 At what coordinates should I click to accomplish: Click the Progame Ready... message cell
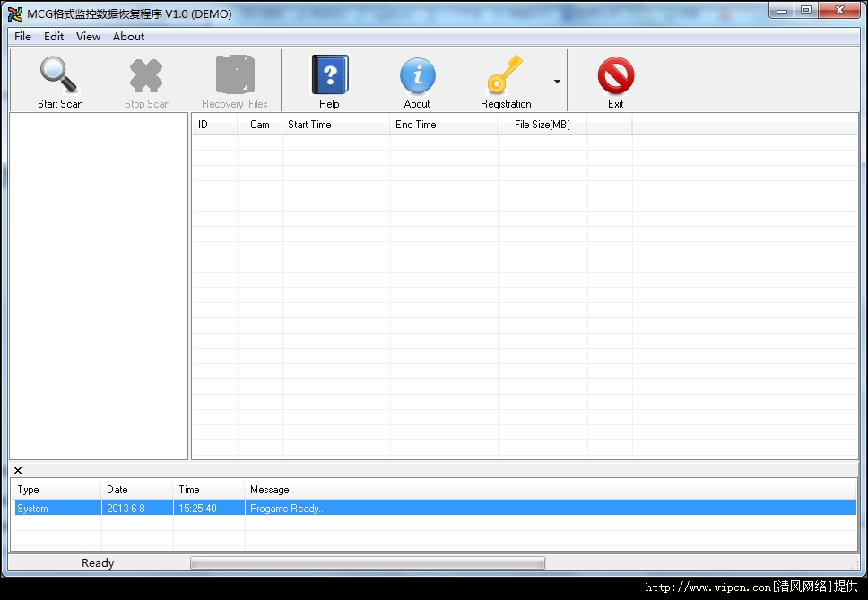coord(551,509)
